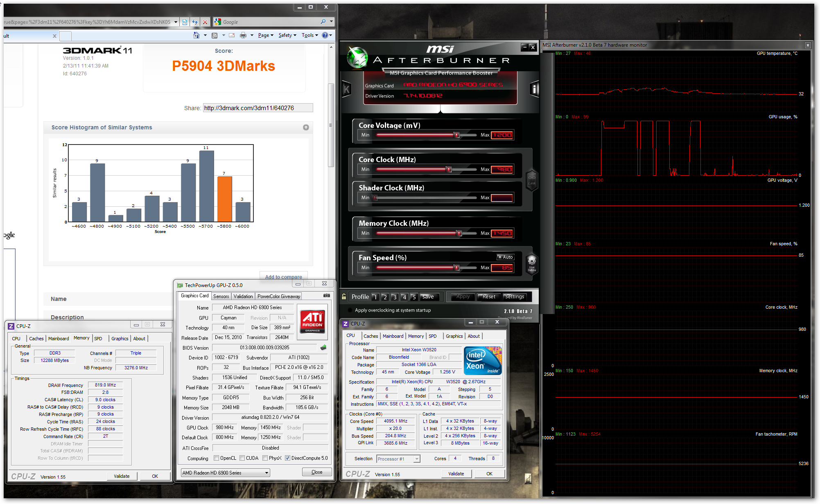Image resolution: width=820 pixels, height=504 pixels.
Task: Click the ATI Radeon logo in GPU-Z
Action: coord(312,321)
